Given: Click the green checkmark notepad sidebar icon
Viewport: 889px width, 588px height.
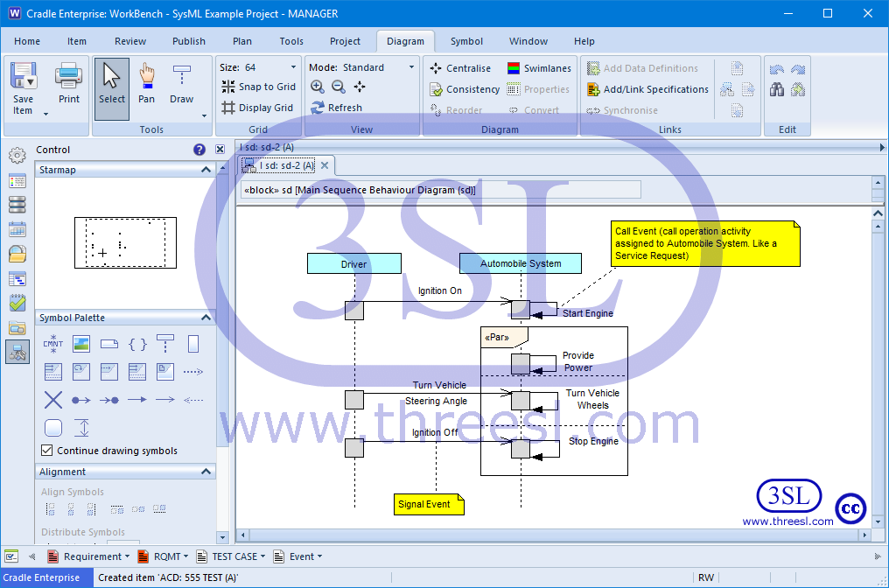Looking at the screenshot, I should point(17,303).
